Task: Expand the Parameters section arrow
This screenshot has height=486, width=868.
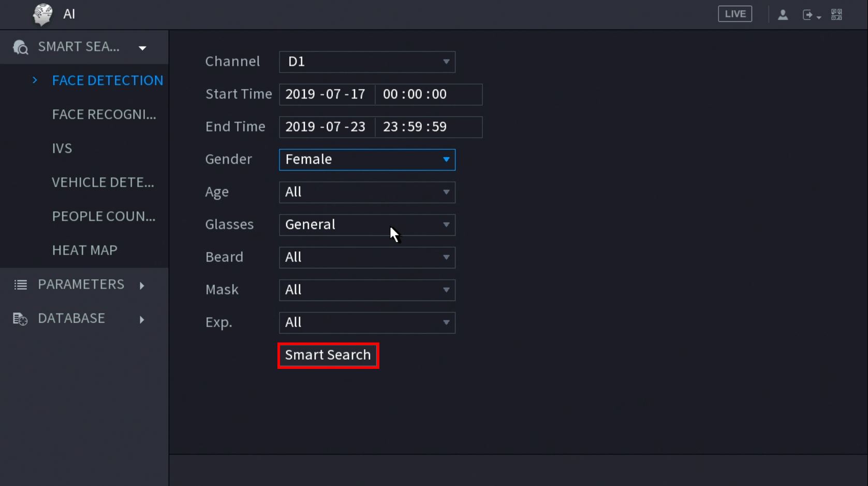Action: (x=142, y=285)
